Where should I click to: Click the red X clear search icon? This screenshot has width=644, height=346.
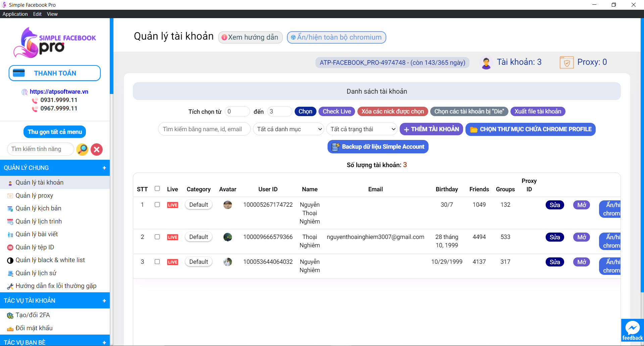tap(97, 149)
